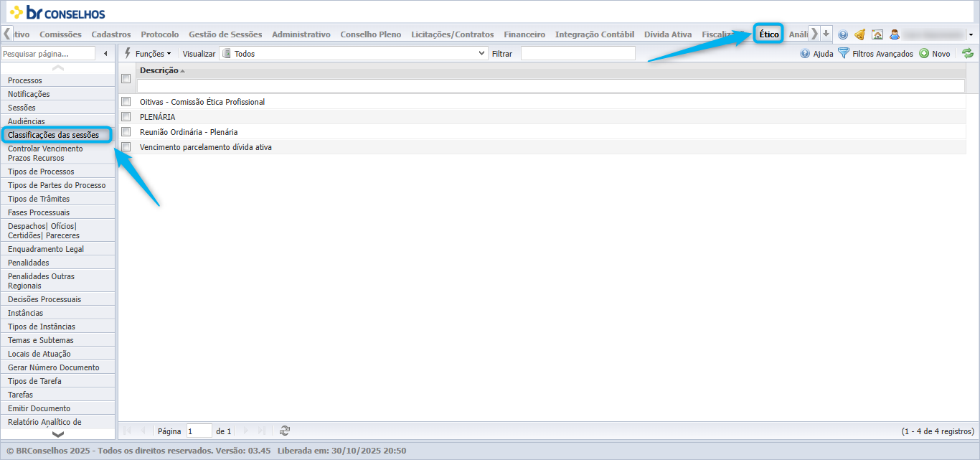Go to the next page of results
The image size is (980, 460).
246,431
